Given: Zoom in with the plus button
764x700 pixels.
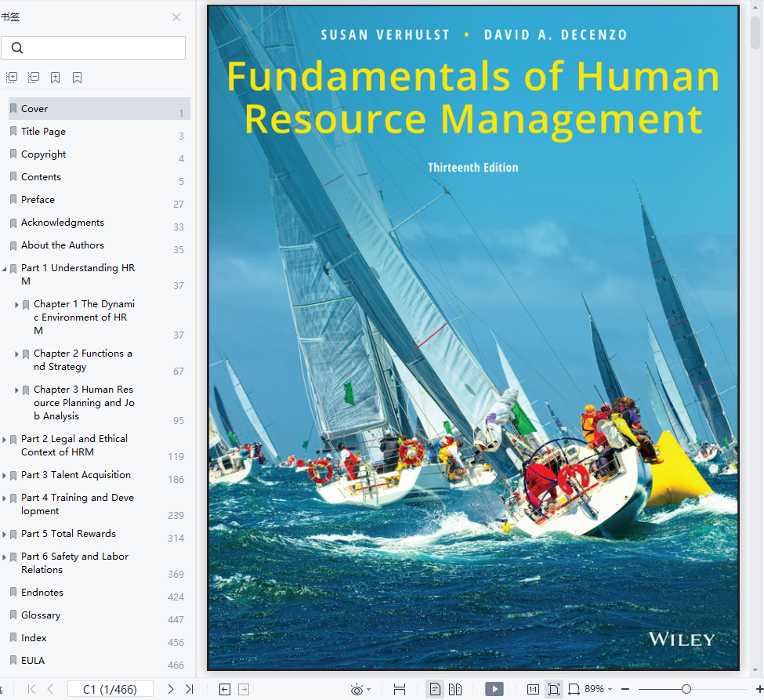Looking at the screenshot, I should pyautogui.click(x=759, y=689).
